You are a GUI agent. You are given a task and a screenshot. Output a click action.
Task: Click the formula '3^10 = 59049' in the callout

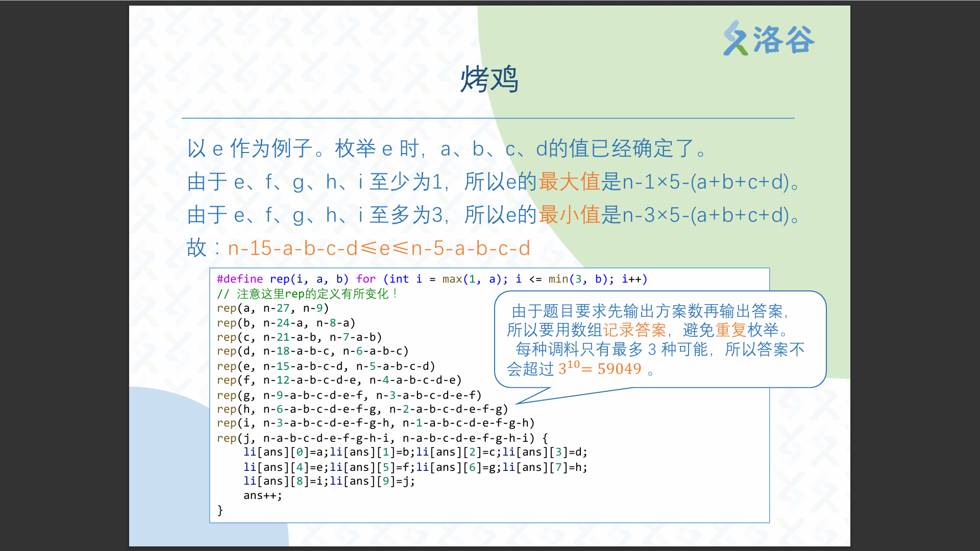coord(600,368)
